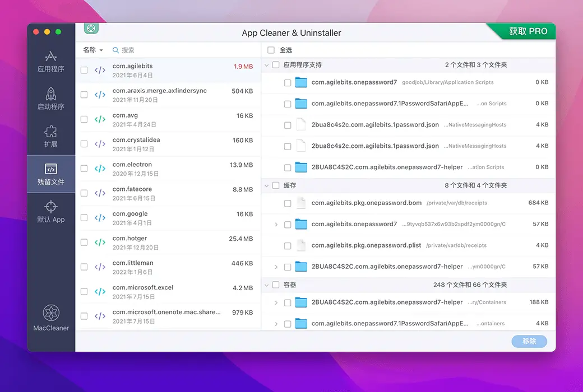The image size is (583, 392).
Task: Select the com.littleman list row
Action: point(168,267)
